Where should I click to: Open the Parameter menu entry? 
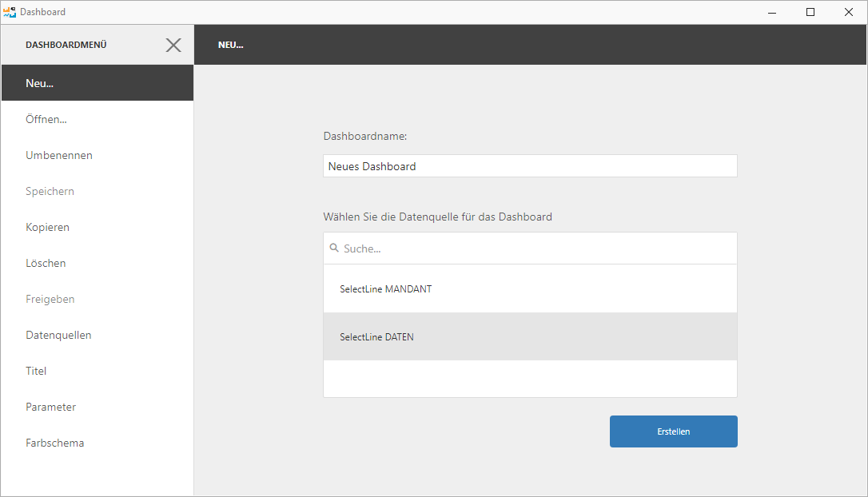pyautogui.click(x=98, y=407)
